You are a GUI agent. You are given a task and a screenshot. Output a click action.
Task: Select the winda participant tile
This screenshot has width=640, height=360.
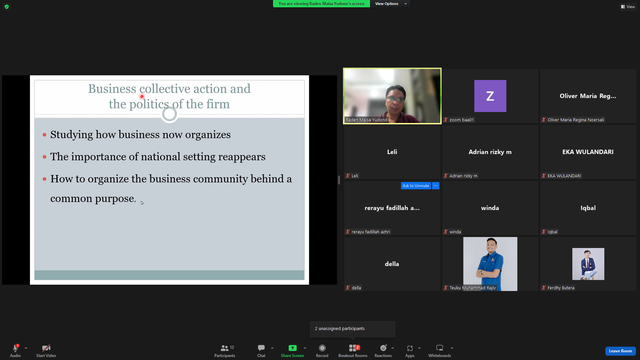(490, 208)
